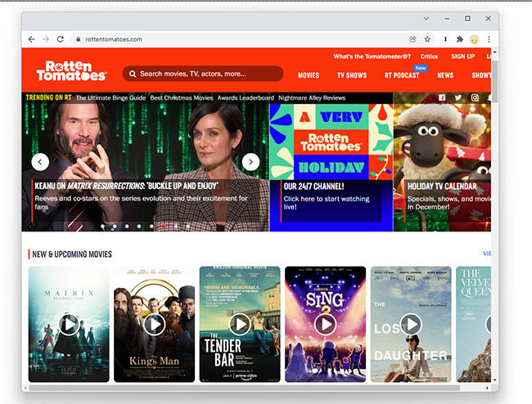Go back using browser back arrow

click(32, 39)
